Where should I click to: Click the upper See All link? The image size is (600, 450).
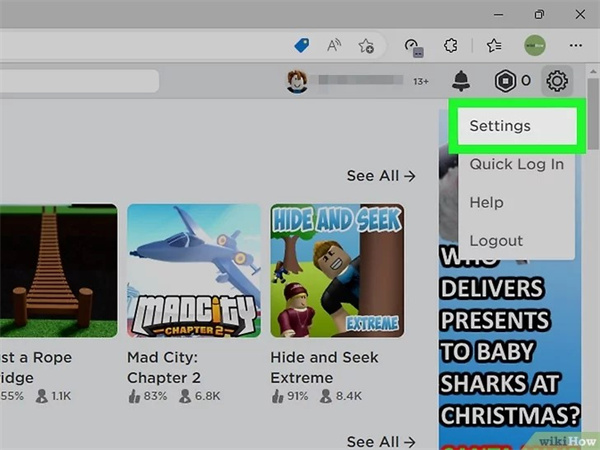tap(381, 176)
